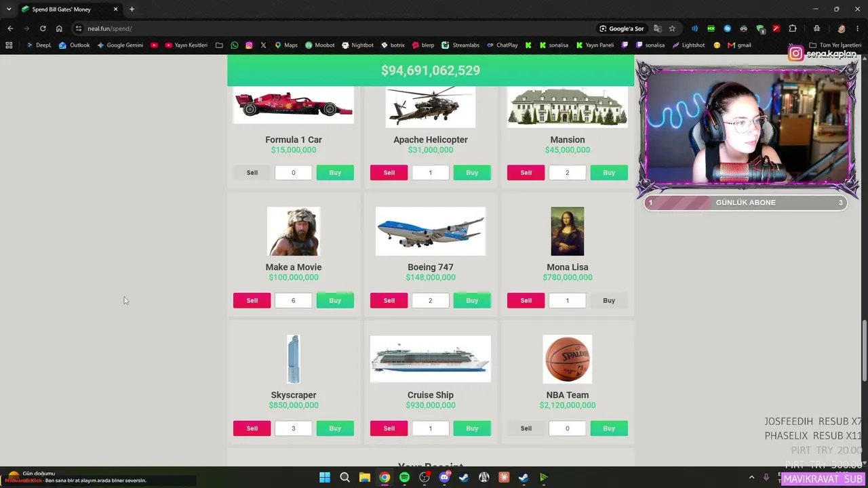Buy another Make a Movie

click(x=335, y=300)
